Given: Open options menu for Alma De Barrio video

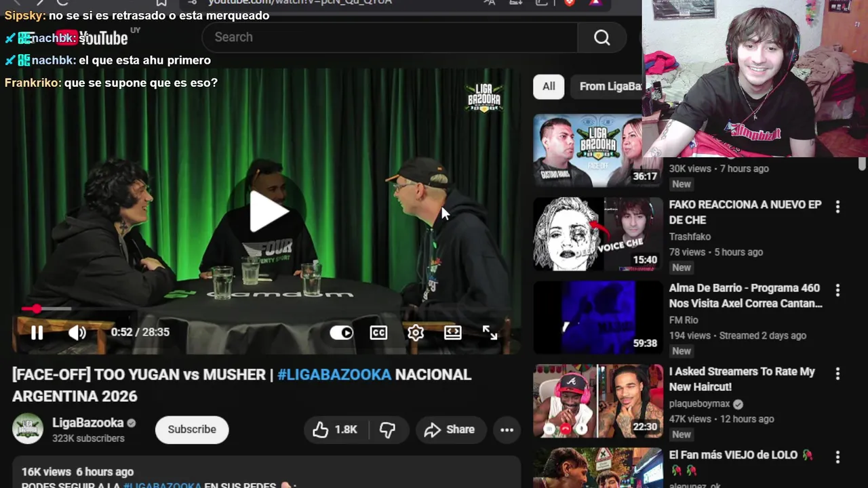Looking at the screenshot, I should (837, 290).
